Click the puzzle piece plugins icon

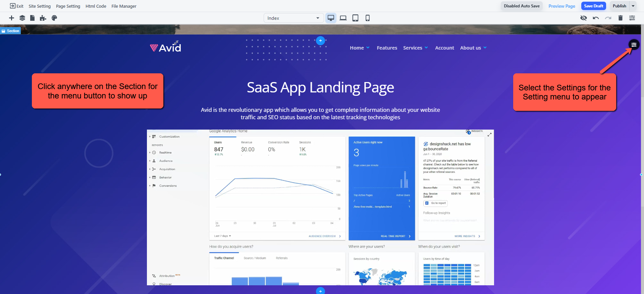[x=43, y=18]
